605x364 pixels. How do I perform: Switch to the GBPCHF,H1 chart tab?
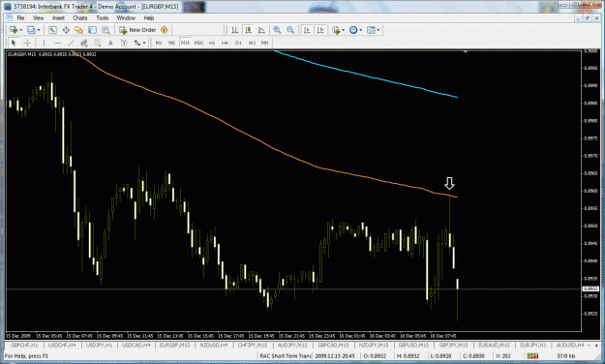pos(24,345)
